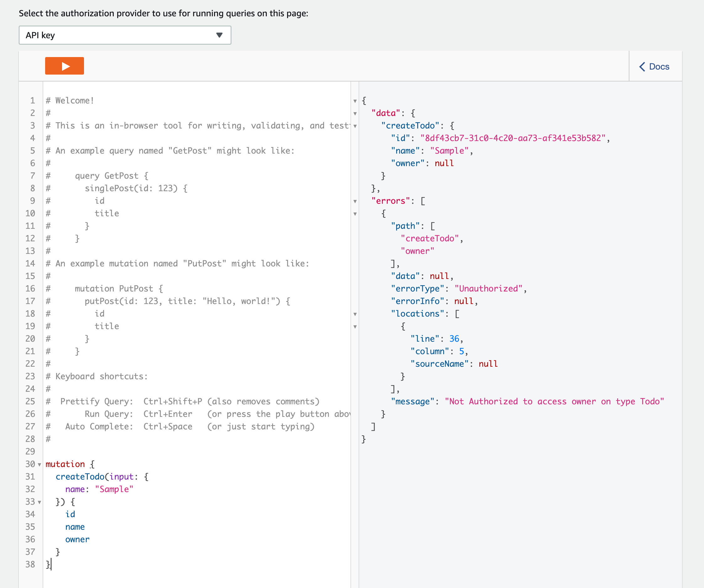Click the left chevron icon beside Docs
This screenshot has width=704, height=588.
[642, 67]
